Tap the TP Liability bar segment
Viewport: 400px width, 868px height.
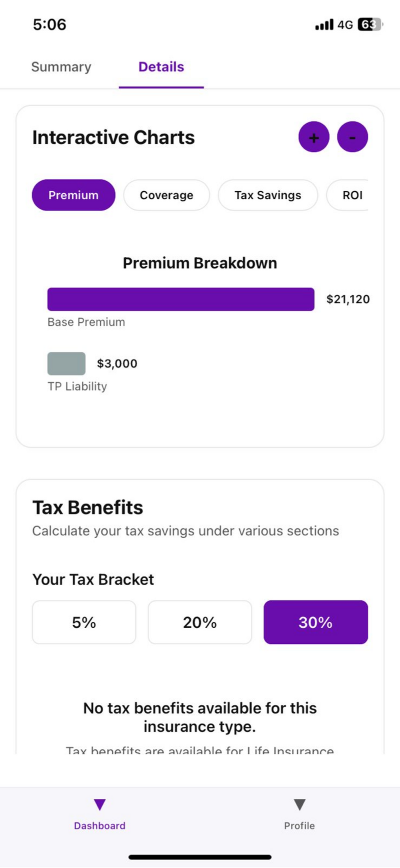point(66,363)
